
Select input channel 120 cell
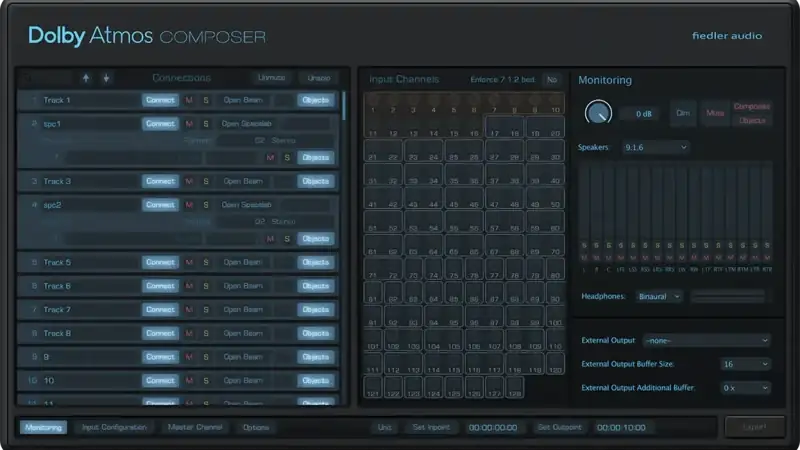(555, 364)
